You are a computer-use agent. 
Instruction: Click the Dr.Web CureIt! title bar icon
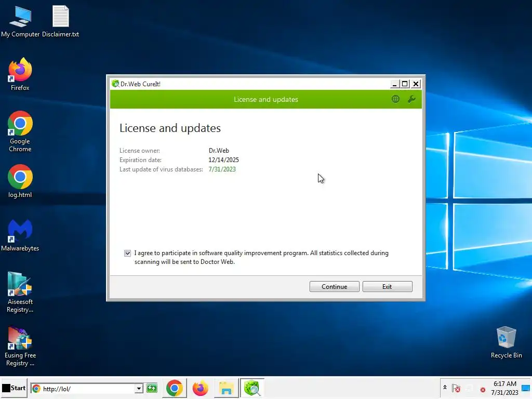pos(115,84)
